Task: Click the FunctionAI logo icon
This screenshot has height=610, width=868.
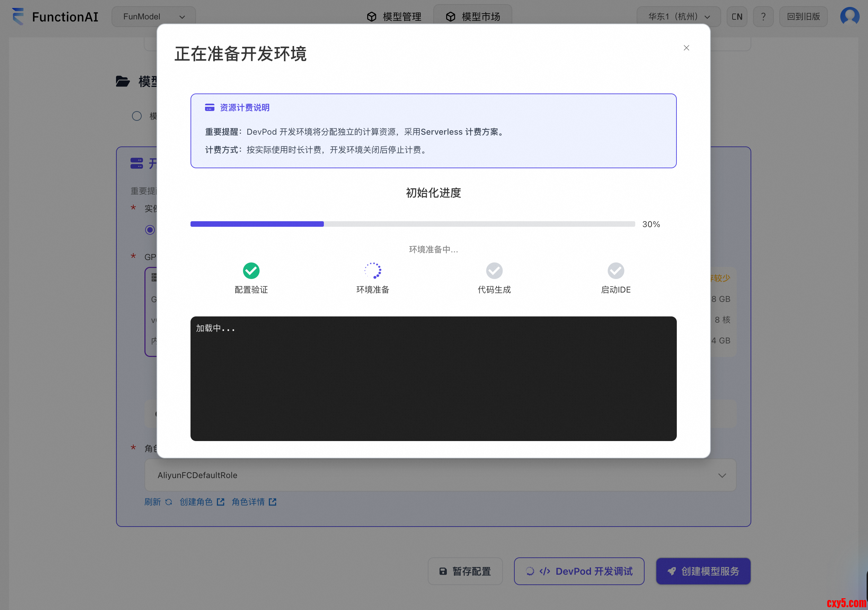Action: [x=18, y=16]
